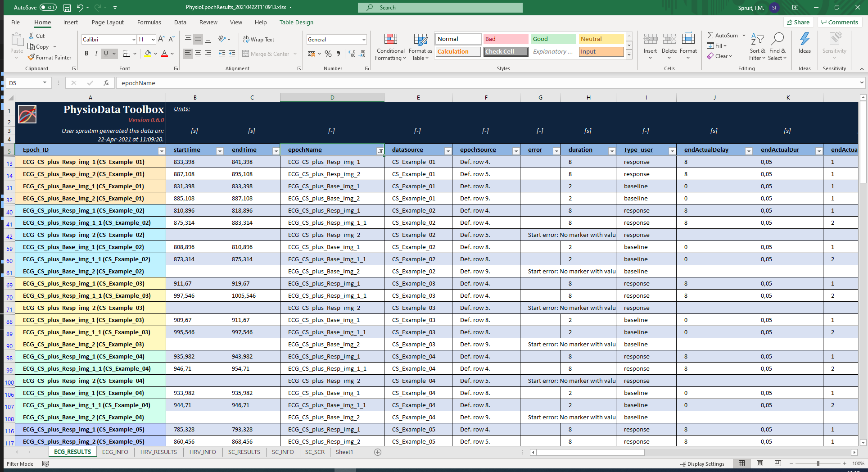Image resolution: width=868 pixels, height=472 pixels.
Task: Switch to the Formulas ribbon tab
Action: coord(149,22)
